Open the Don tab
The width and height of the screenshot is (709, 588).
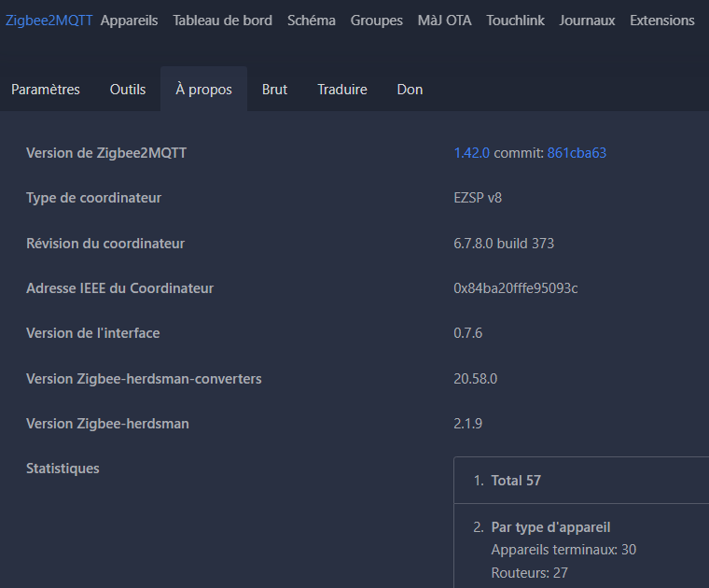tap(410, 90)
